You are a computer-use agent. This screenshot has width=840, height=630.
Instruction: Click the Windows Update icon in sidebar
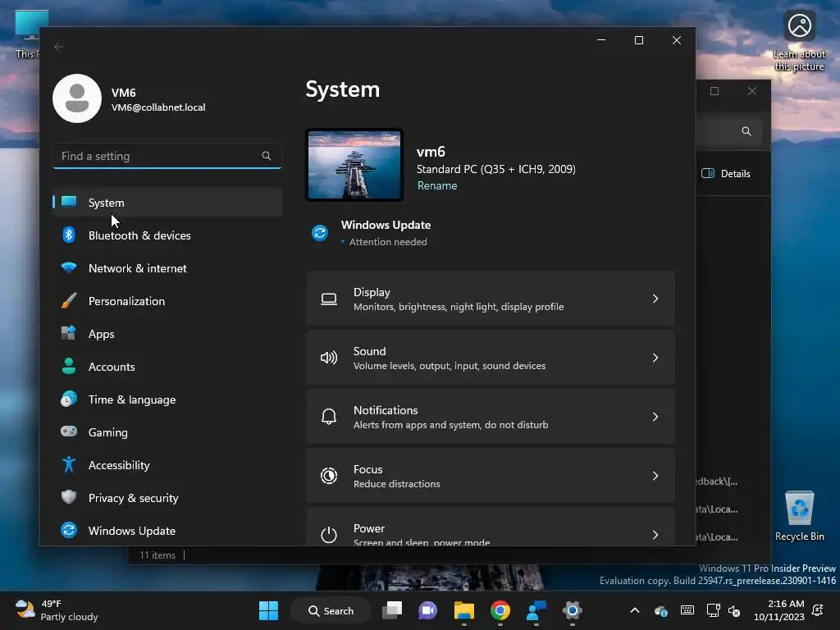[x=69, y=530]
